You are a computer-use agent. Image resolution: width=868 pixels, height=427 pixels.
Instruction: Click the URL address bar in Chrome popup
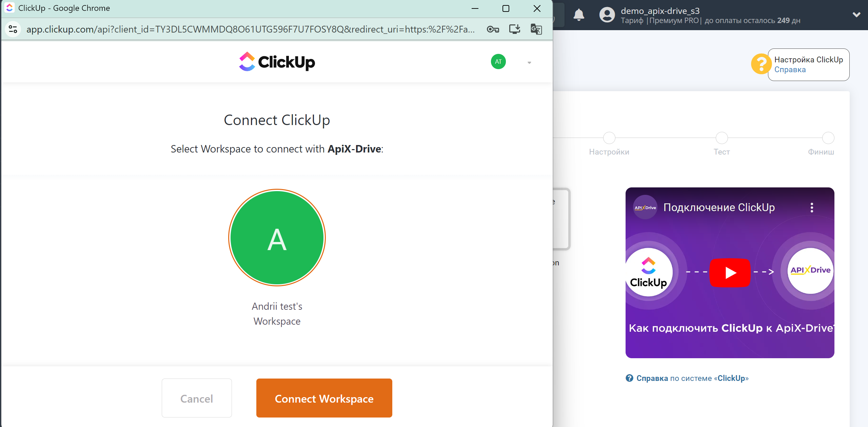click(x=250, y=29)
